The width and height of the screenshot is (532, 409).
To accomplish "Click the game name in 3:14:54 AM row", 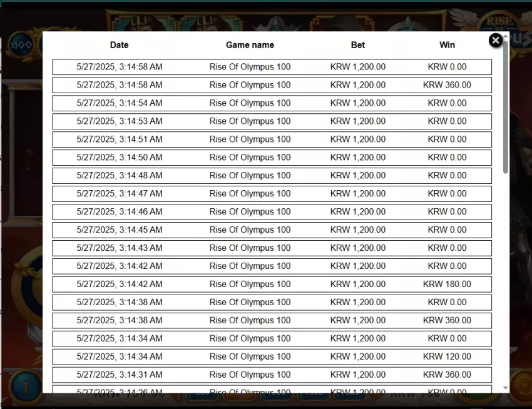I will [x=250, y=103].
